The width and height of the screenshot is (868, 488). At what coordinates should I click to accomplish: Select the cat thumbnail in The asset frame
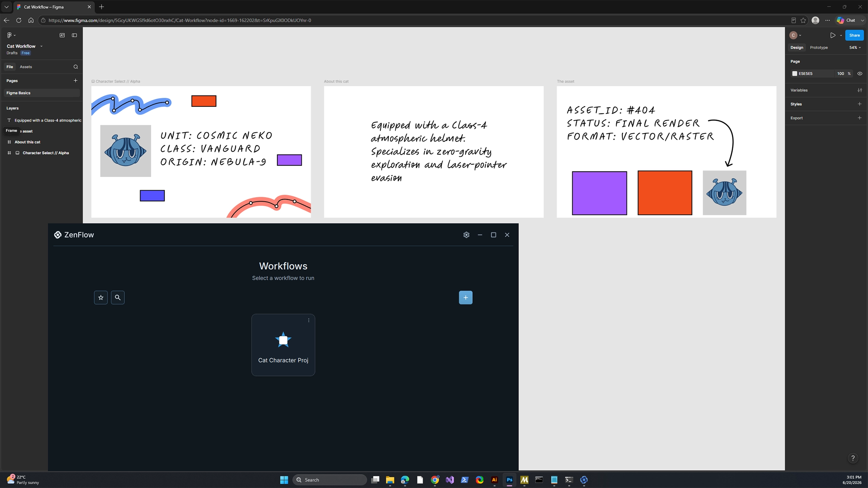724,193
